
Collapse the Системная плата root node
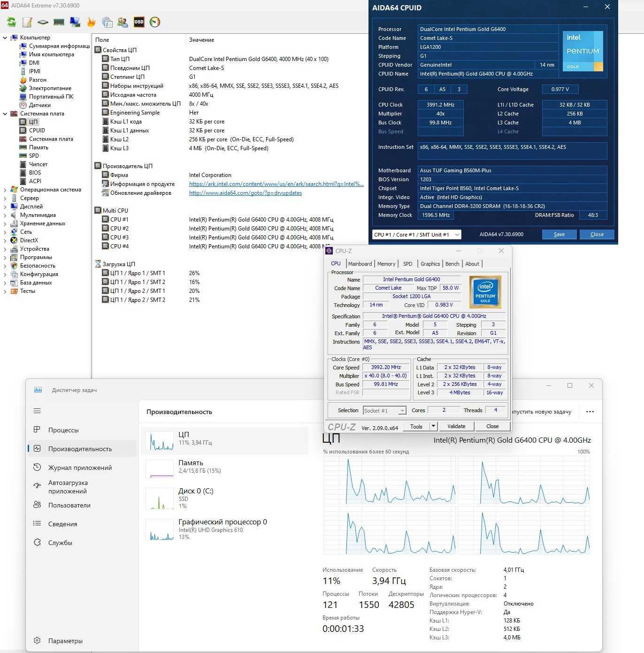[x=5, y=114]
